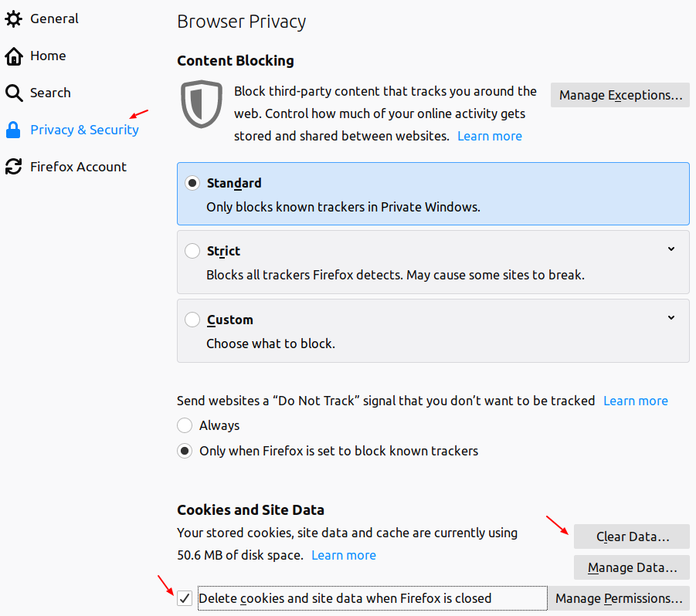Select the Custom content blocking radio
696x616 pixels.
click(192, 320)
